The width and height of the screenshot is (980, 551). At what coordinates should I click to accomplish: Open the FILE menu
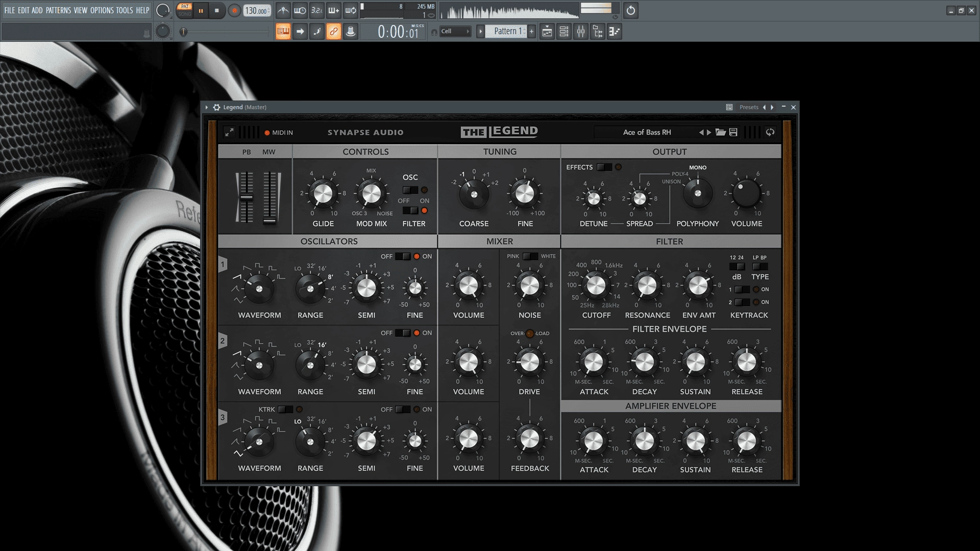point(10,10)
